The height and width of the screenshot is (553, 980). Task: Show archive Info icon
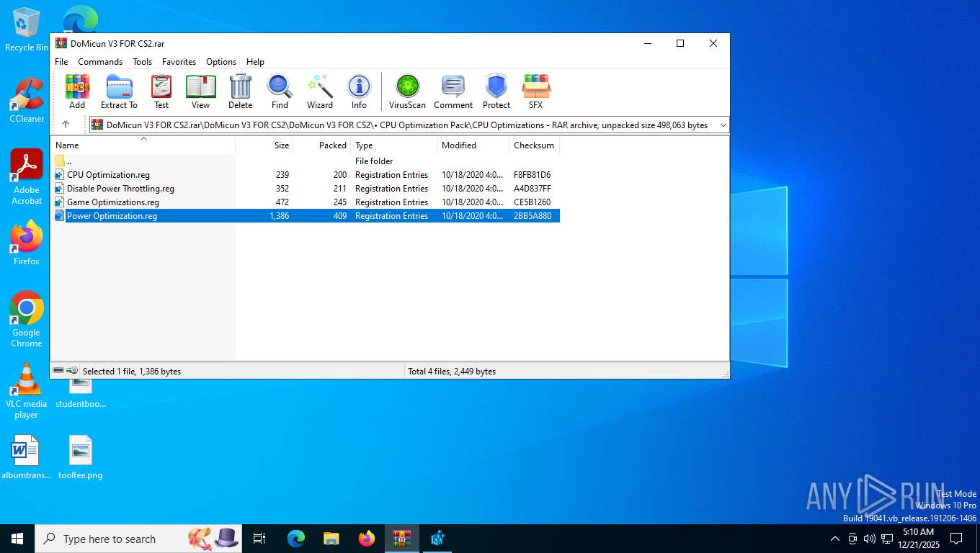click(x=359, y=91)
